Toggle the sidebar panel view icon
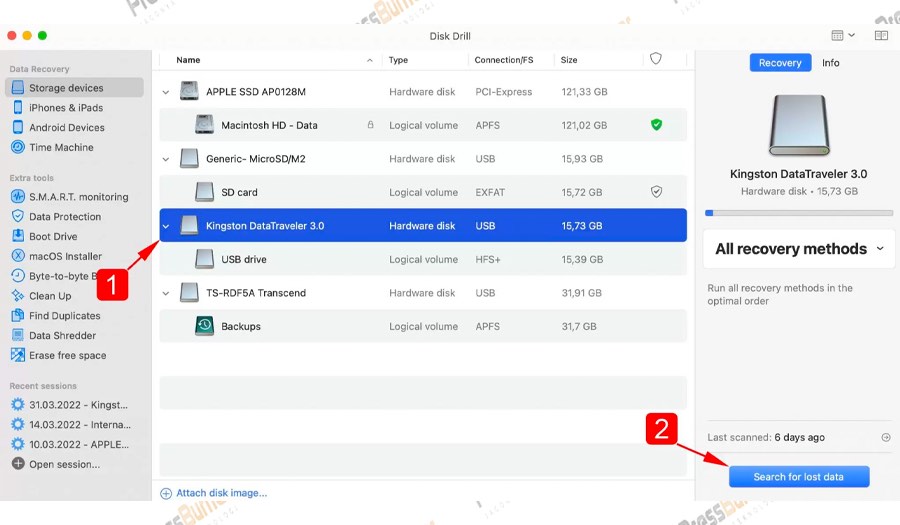This screenshot has height=525, width=900. tap(881, 35)
